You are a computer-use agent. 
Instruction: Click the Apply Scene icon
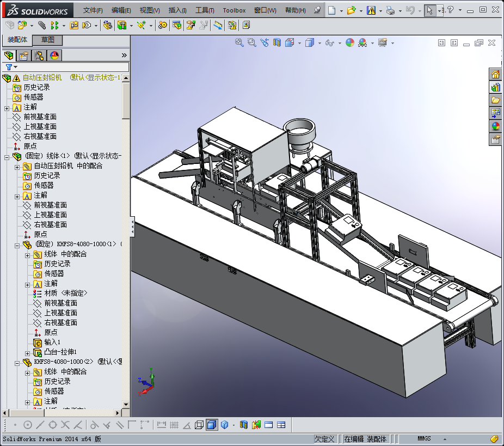362,42
